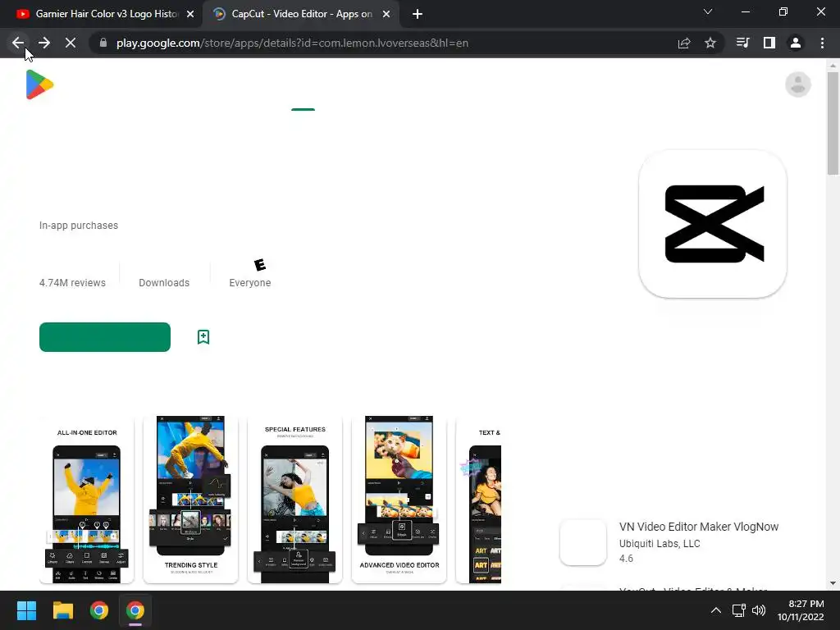
Task: Toggle the browser side panel icon
Action: point(769,43)
